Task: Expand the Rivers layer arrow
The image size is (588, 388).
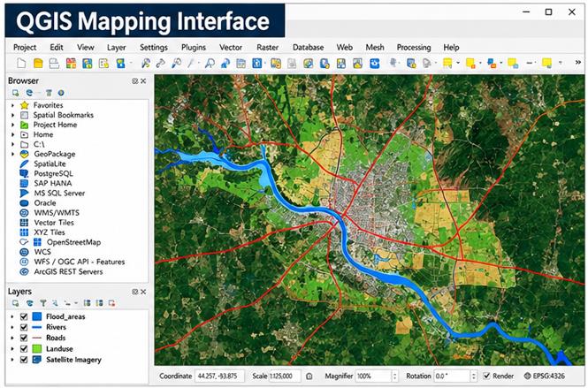Action: pos(12,327)
